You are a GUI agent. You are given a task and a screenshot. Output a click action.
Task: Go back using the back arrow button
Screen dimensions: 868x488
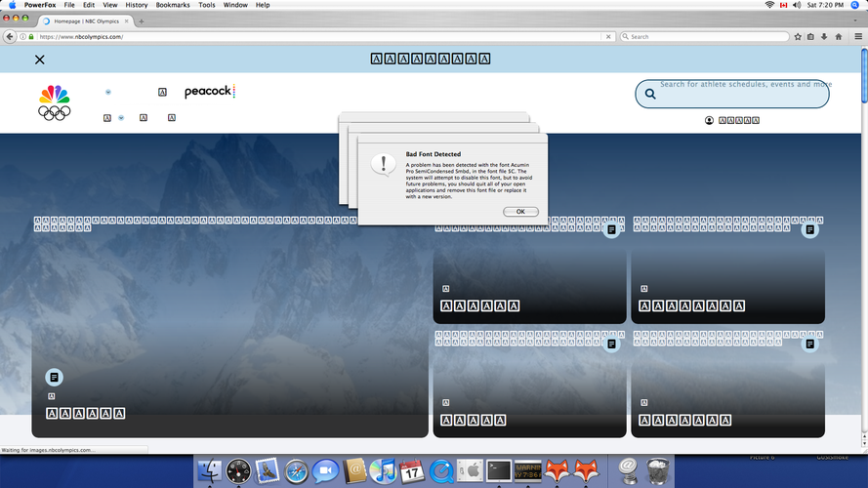click(10, 36)
